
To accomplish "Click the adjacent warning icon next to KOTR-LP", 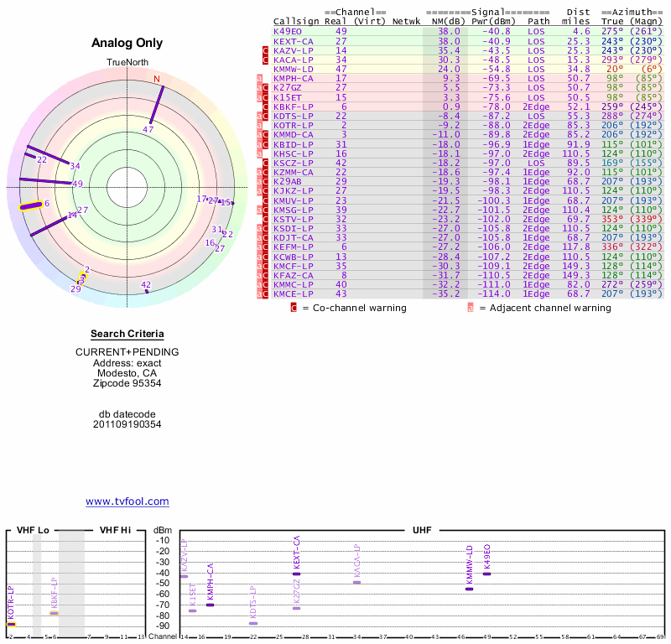I will (260, 125).
